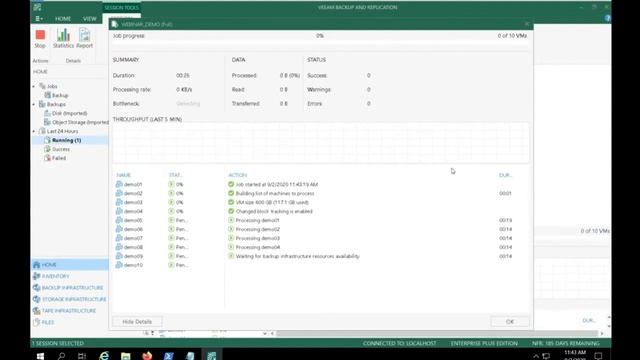Screen dimensions: 640x360
Task: Click Processing demo02 log entry
Action: (258, 229)
